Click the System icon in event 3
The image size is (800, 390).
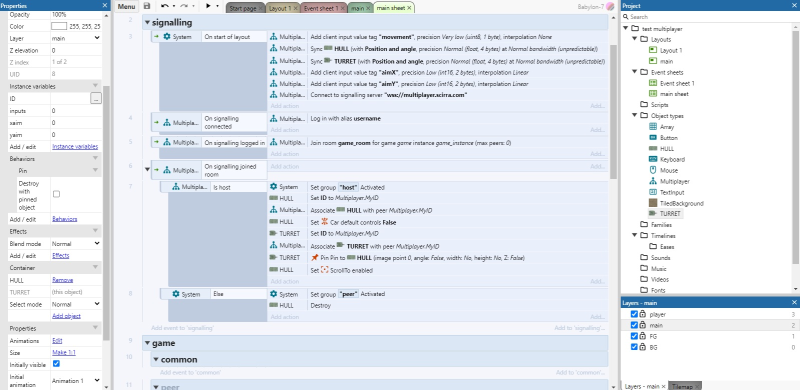(x=167, y=37)
